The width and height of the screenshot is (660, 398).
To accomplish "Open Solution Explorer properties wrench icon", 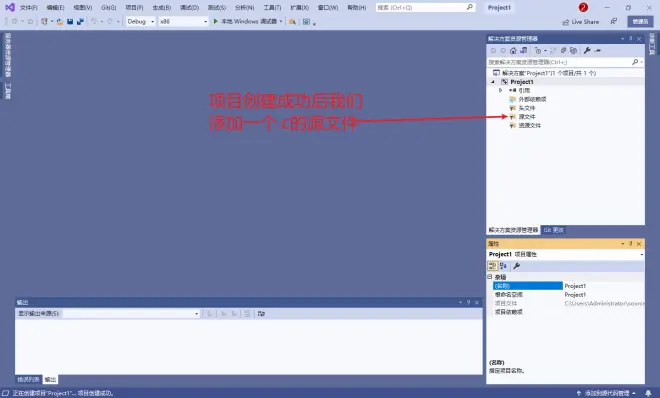I will (587, 50).
